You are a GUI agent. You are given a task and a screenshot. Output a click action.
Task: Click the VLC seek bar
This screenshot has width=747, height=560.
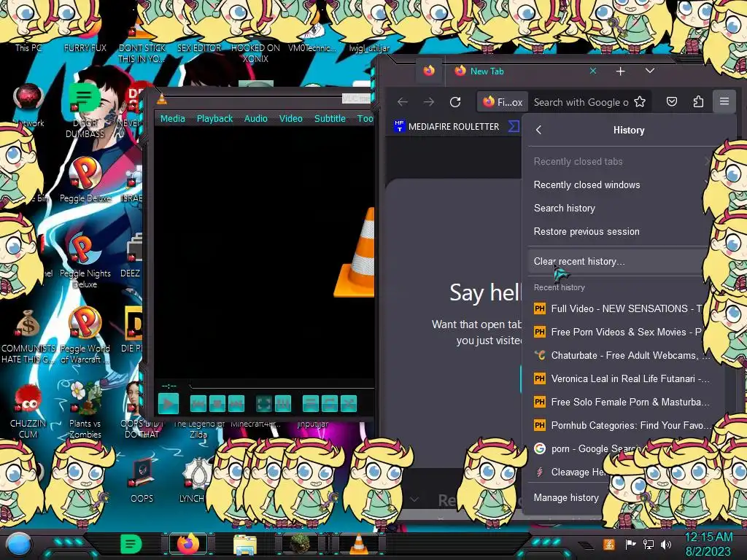(x=281, y=385)
